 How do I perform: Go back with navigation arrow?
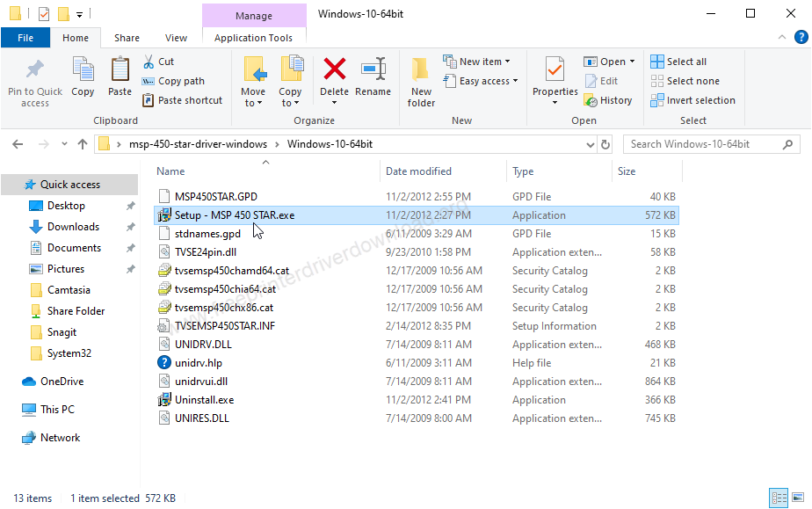point(18,144)
